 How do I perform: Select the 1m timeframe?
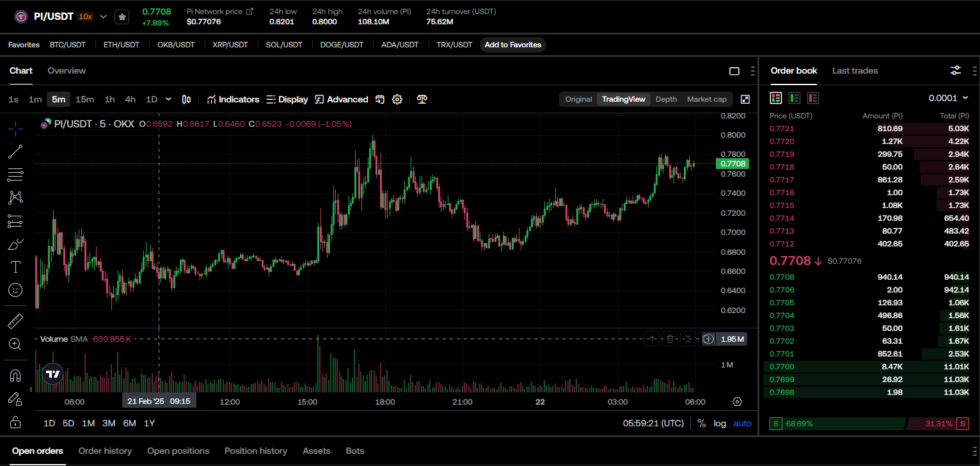[x=35, y=99]
